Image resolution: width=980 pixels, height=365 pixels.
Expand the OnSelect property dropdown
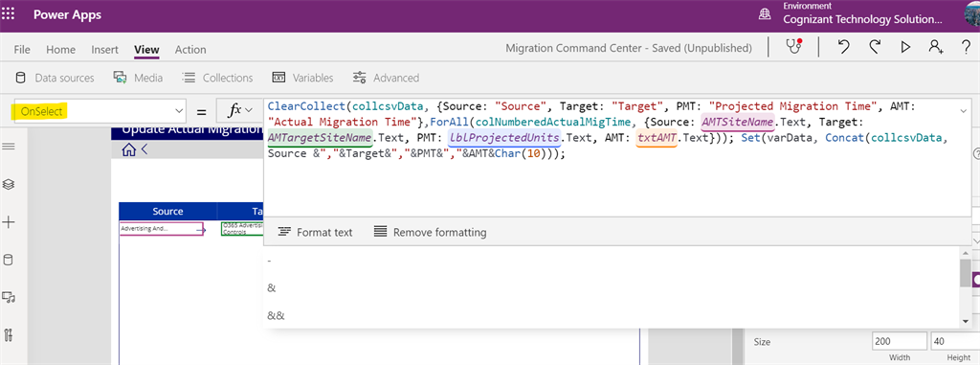[x=179, y=111]
